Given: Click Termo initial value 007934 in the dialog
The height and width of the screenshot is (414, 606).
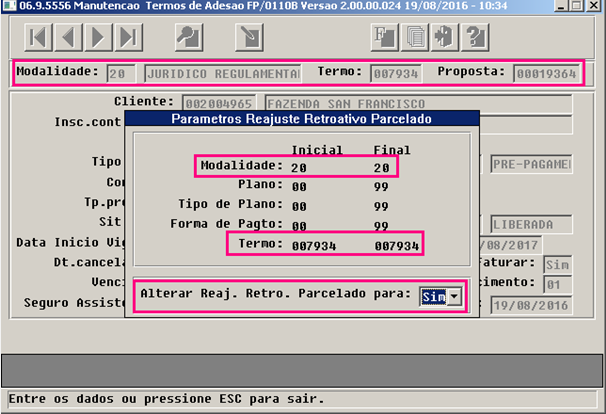Looking at the screenshot, I should (x=314, y=246).
